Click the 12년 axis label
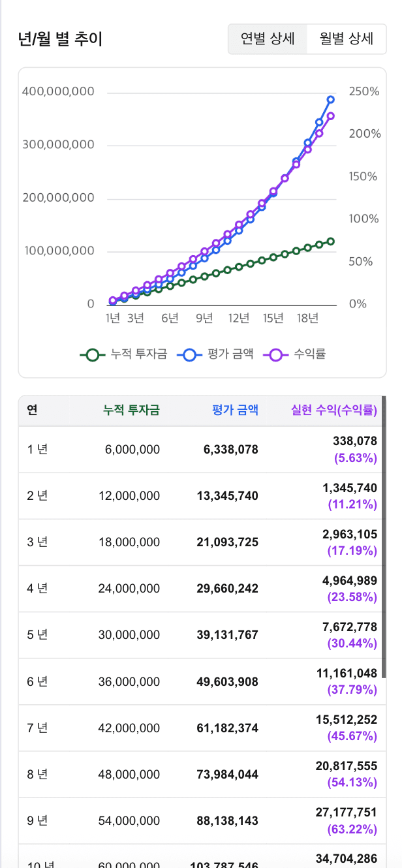Screen dimensions: 402x868 [x=239, y=318]
